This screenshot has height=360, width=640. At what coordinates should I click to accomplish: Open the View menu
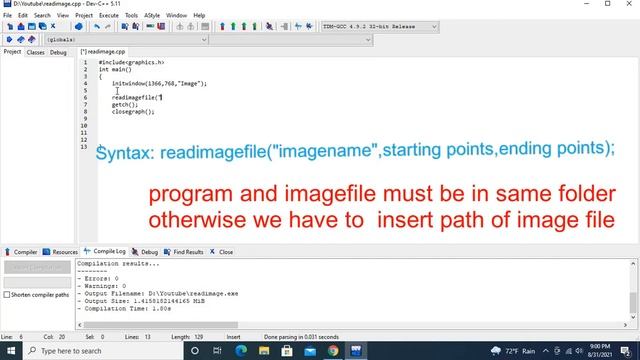[62, 16]
